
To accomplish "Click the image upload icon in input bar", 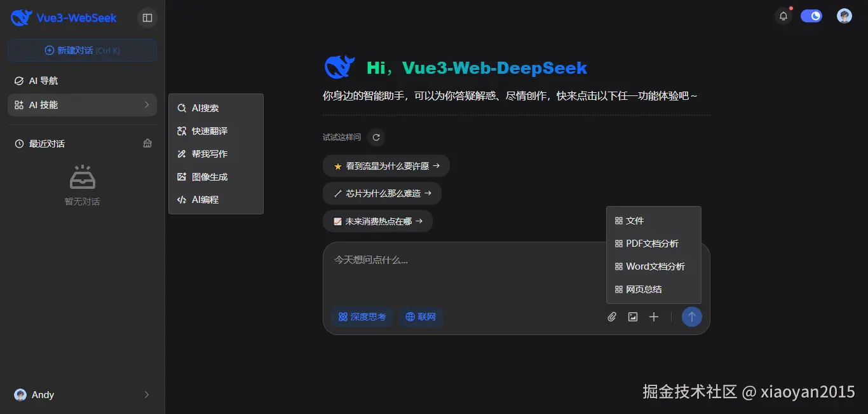I will click(632, 316).
